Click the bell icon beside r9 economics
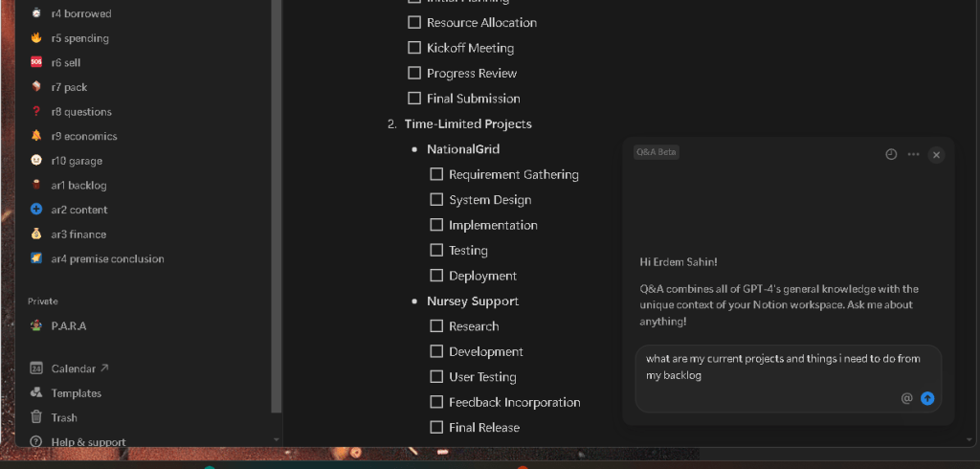This screenshot has width=980, height=469. (36, 136)
